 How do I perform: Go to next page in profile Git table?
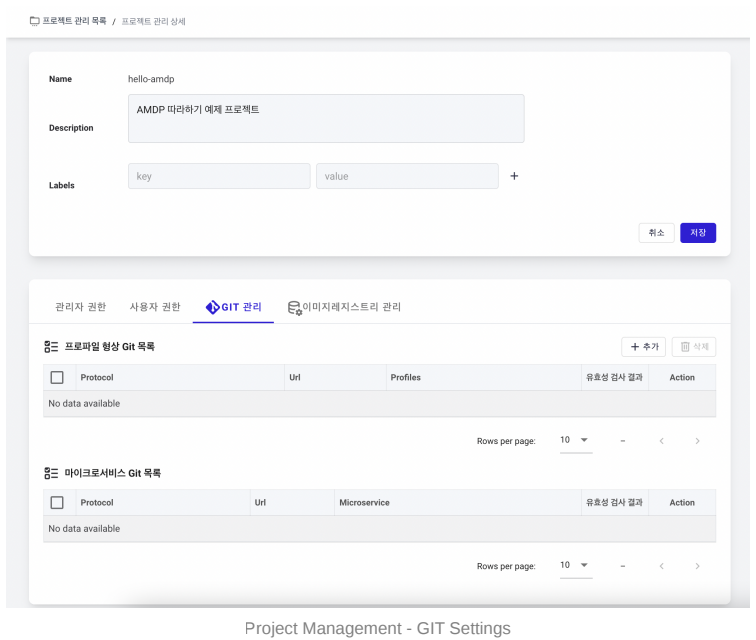[x=697, y=441]
